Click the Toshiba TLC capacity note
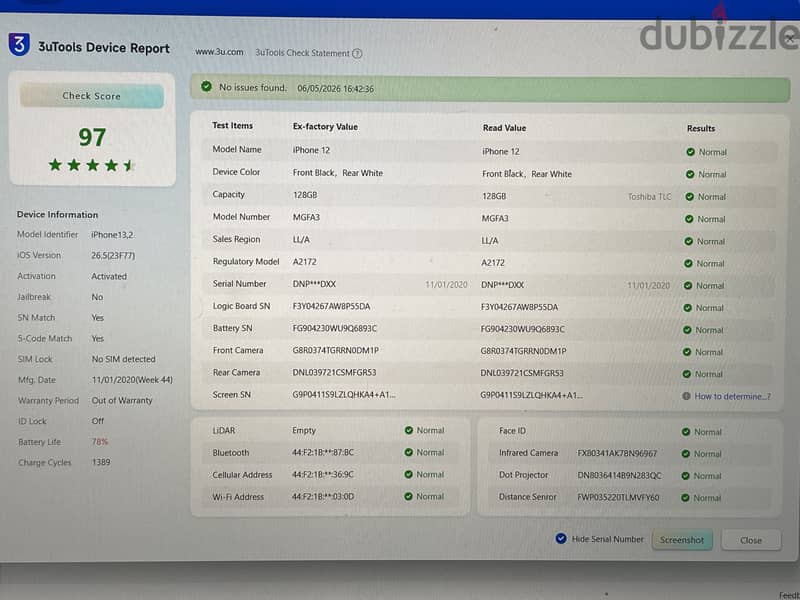 pos(649,197)
